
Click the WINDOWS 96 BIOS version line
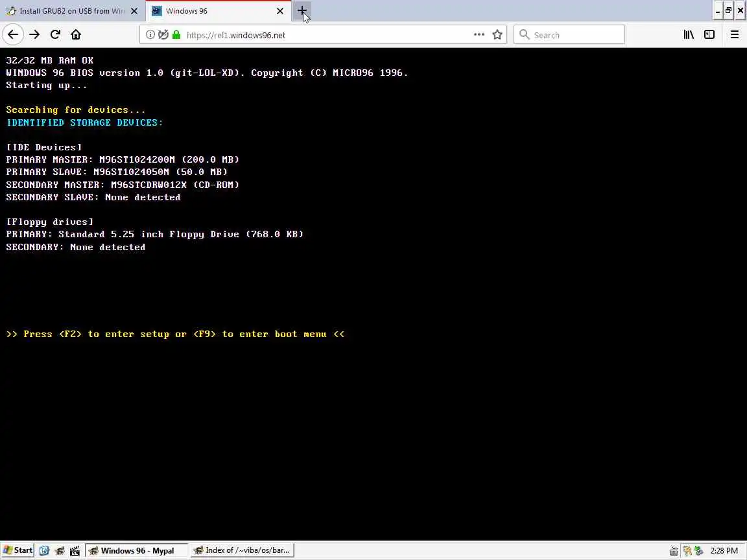(207, 73)
